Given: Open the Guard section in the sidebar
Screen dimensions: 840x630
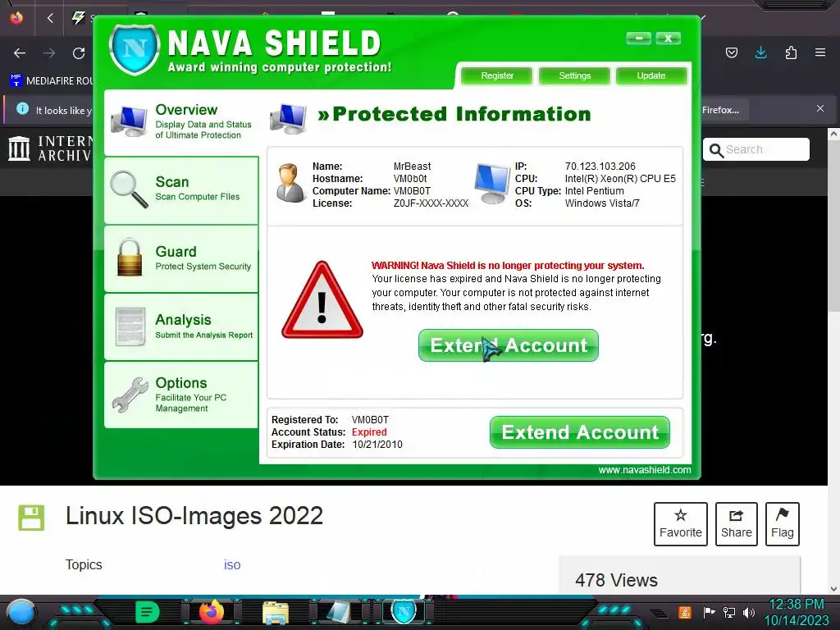Looking at the screenshot, I should [x=181, y=258].
